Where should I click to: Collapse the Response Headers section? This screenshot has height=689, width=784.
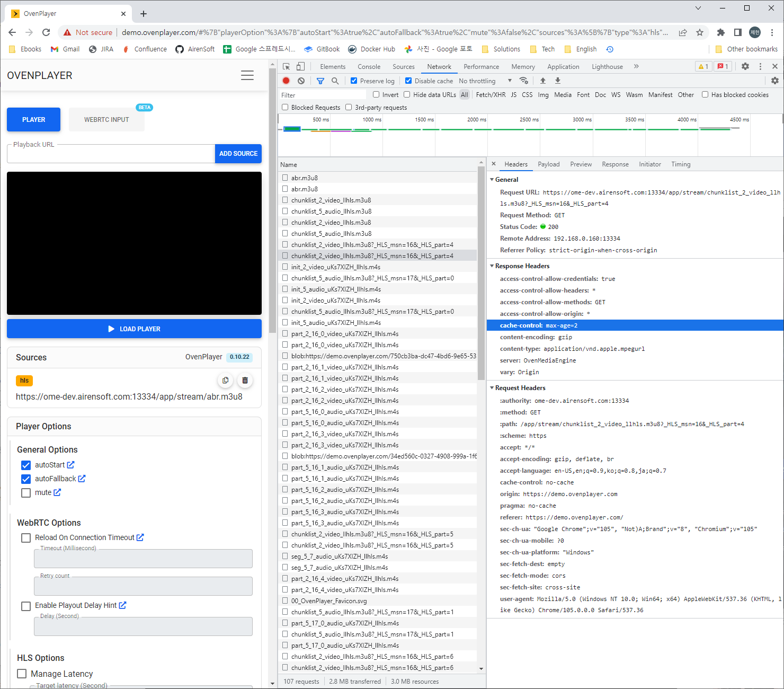[x=492, y=266]
